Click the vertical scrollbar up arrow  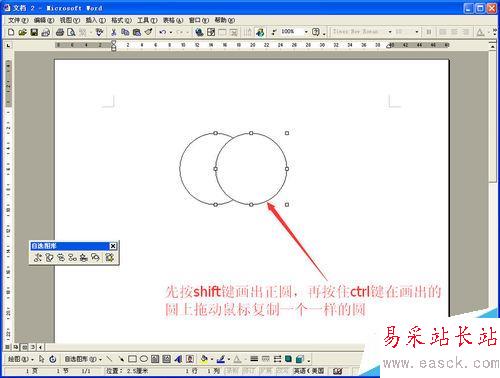[492, 46]
